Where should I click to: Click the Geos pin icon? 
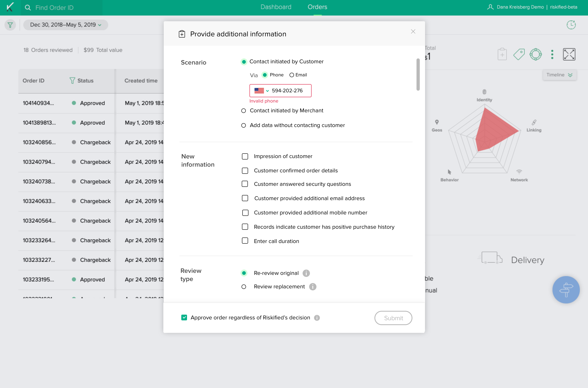click(x=437, y=122)
